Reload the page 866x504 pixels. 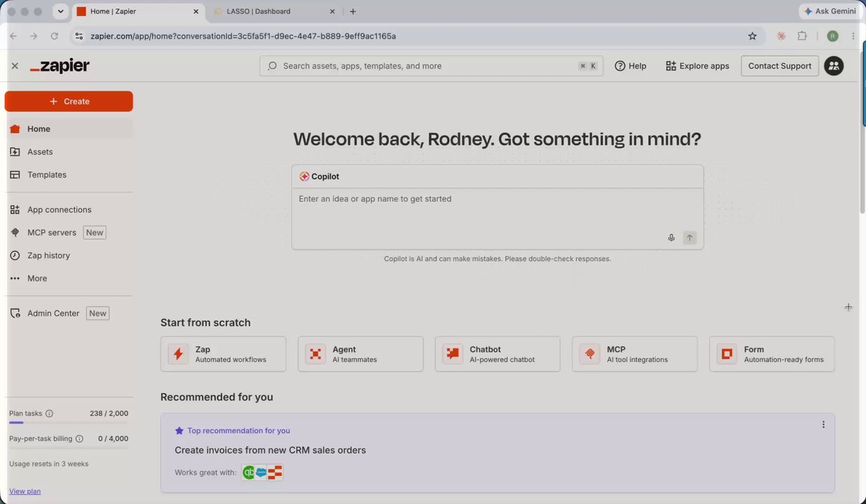[54, 36]
